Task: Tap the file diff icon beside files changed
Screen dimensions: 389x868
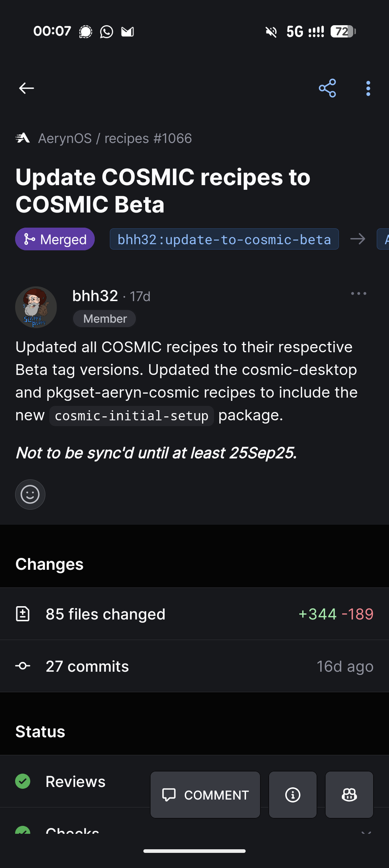Action: point(23,614)
